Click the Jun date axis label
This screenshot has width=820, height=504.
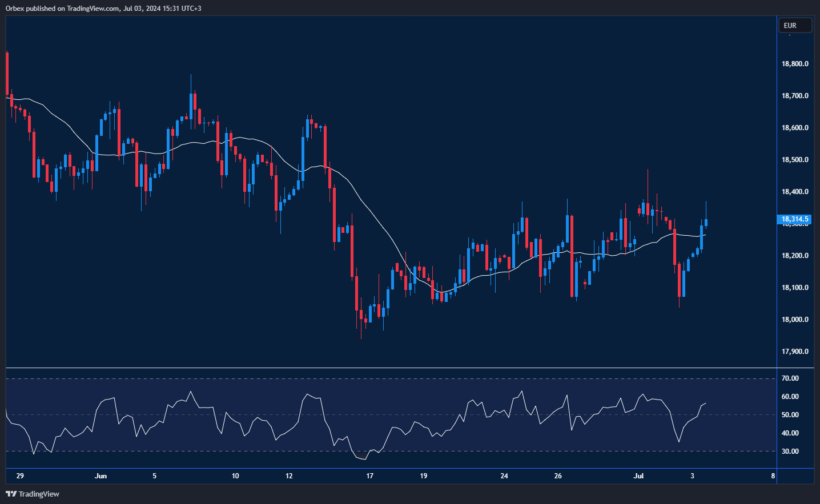tap(101, 476)
